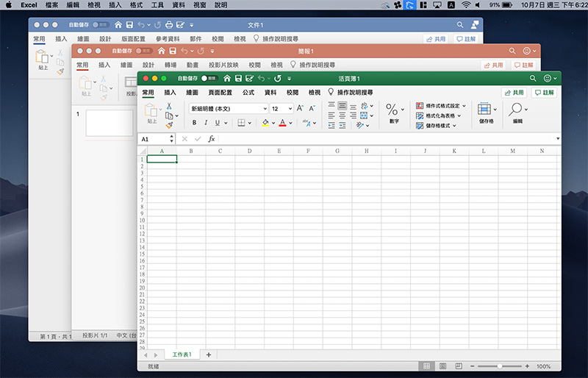Click the increase indent icon in Excel
This screenshot has width=588, height=378.
[x=342, y=125]
